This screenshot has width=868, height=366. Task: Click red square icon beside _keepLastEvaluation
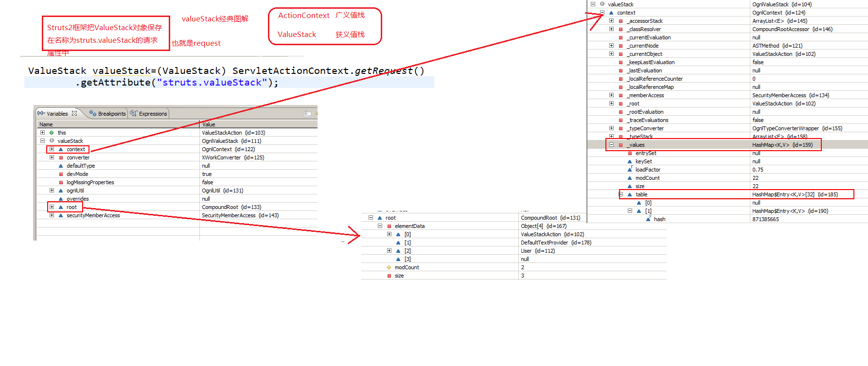tap(620, 62)
